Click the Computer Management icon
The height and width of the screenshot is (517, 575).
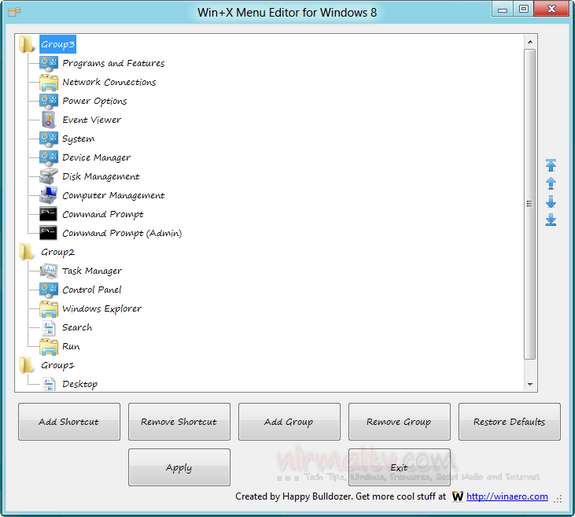click(48, 195)
